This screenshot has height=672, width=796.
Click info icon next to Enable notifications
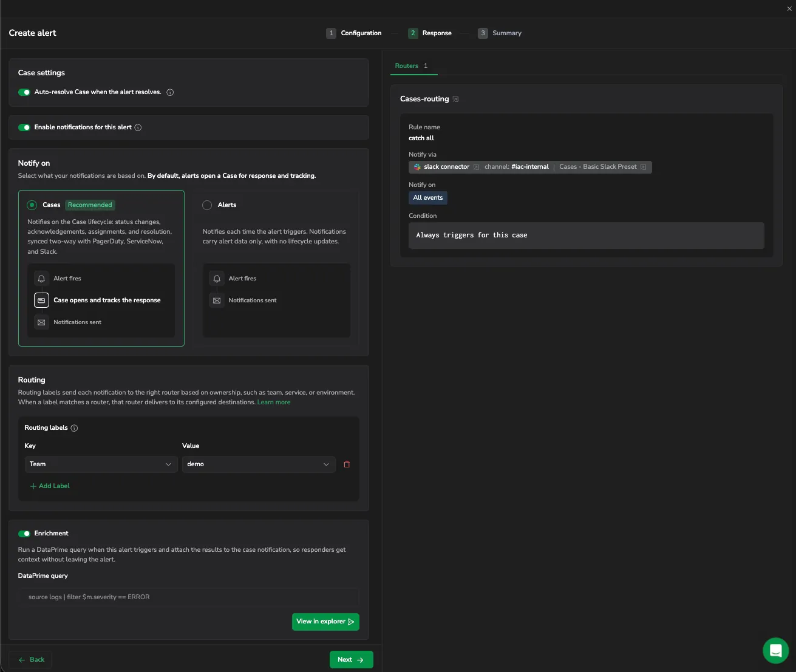(138, 127)
